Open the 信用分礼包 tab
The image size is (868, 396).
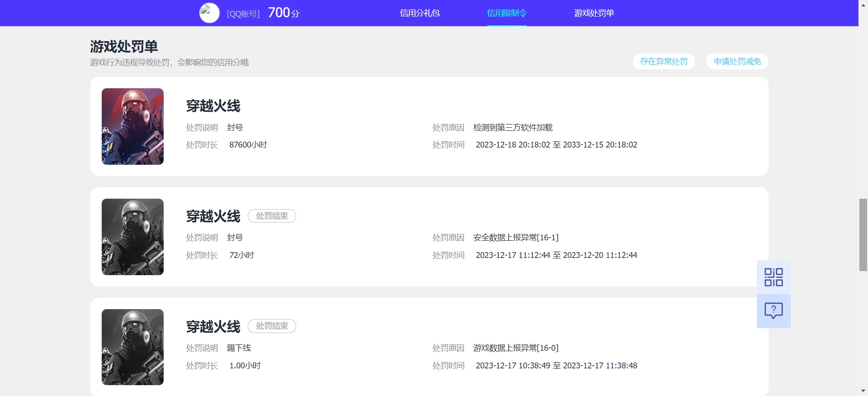pos(420,13)
